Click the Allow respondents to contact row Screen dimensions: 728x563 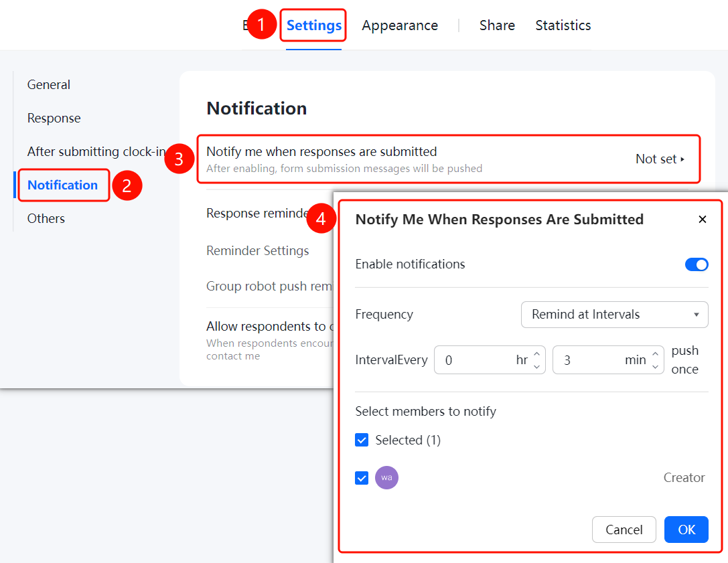269,340
